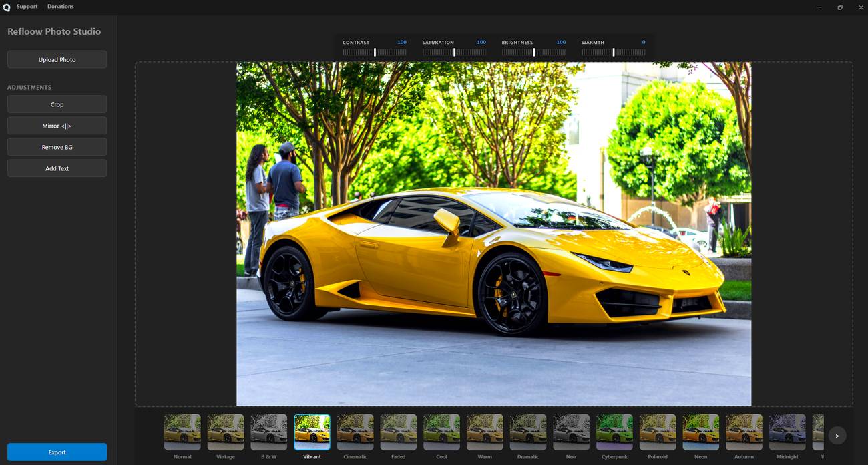This screenshot has height=465, width=868.
Task: Click the Add Text button
Action: tap(57, 168)
